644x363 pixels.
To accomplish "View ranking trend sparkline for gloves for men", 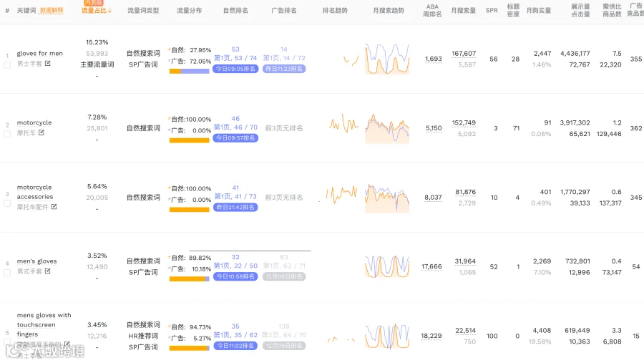I will click(351, 61).
